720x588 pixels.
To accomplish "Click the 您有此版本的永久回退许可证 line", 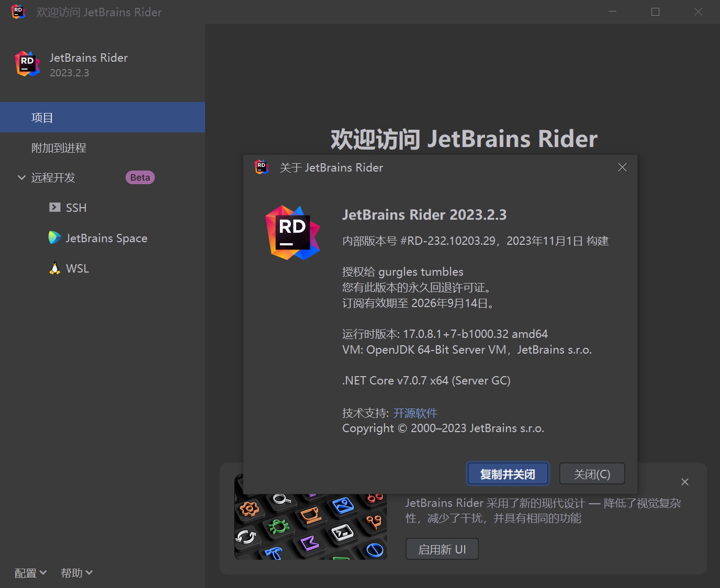I will click(x=417, y=287).
